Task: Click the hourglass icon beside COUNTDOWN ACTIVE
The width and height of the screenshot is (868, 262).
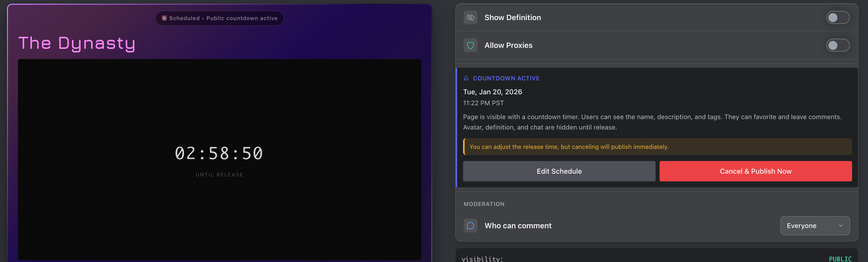Action: (x=466, y=78)
